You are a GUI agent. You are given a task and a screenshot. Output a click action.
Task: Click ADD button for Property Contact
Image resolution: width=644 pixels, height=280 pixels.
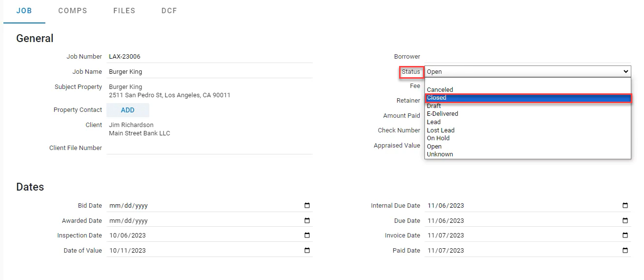128,110
